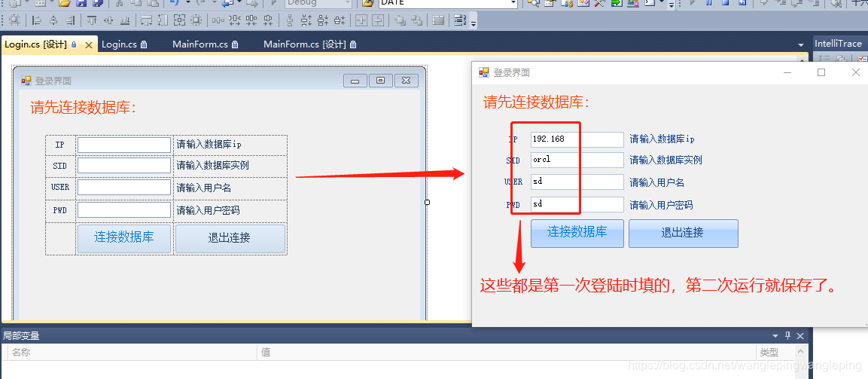Click 退出连接 button in the running login window
This screenshot has height=379, width=868.
[683, 234]
